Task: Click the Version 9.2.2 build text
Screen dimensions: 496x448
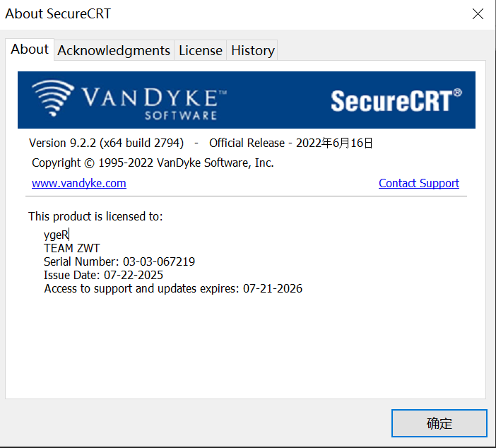Action: click(106, 143)
